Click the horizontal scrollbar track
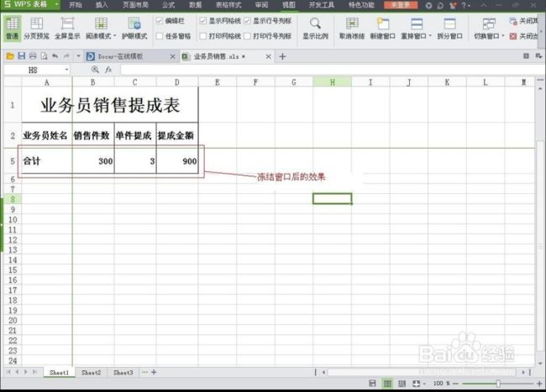Viewport: 546px width, 392px height. [422, 372]
